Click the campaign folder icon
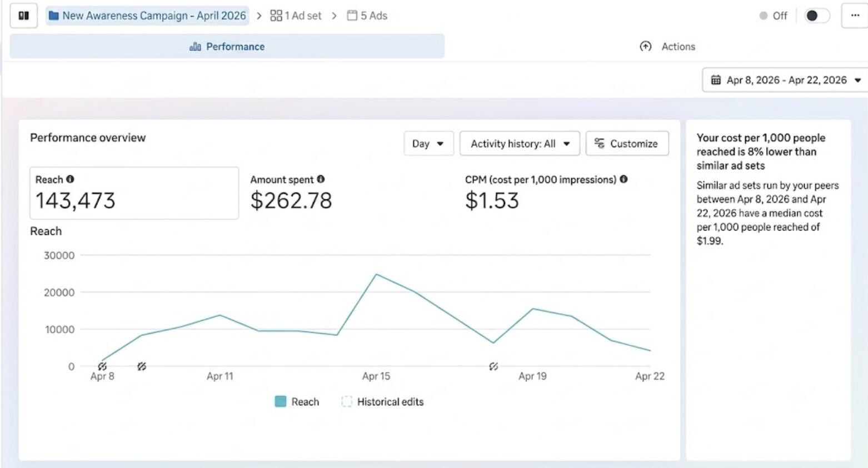 [x=54, y=16]
